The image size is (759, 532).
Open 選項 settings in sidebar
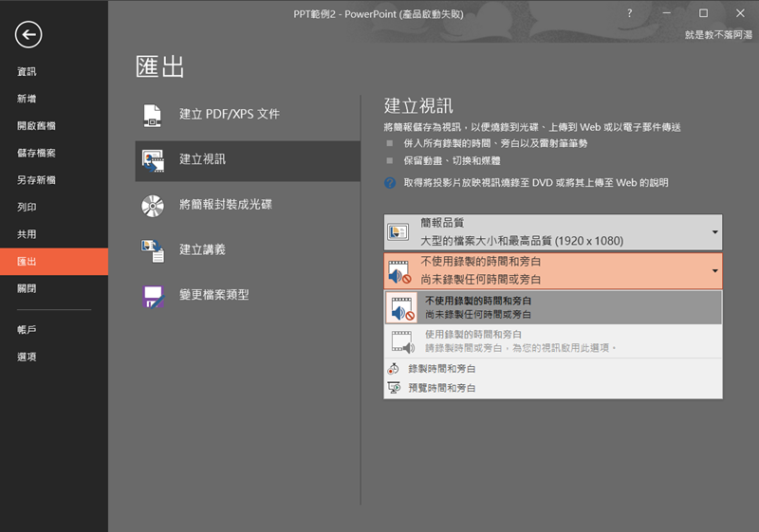coord(27,357)
